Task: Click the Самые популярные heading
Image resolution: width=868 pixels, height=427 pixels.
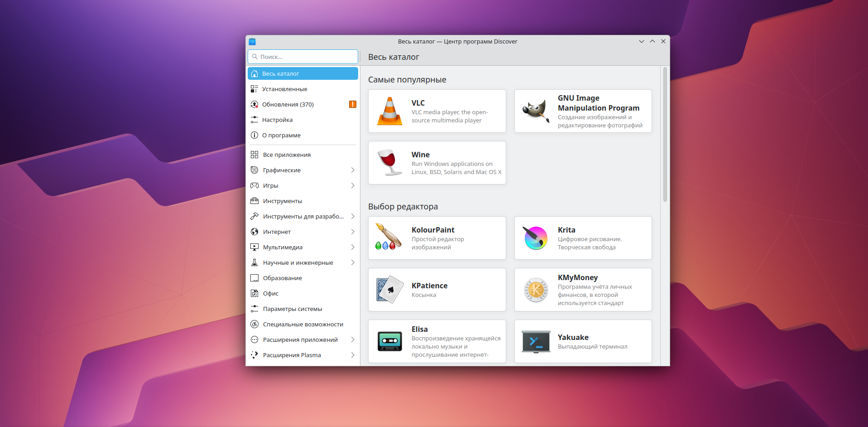Action: pos(407,80)
